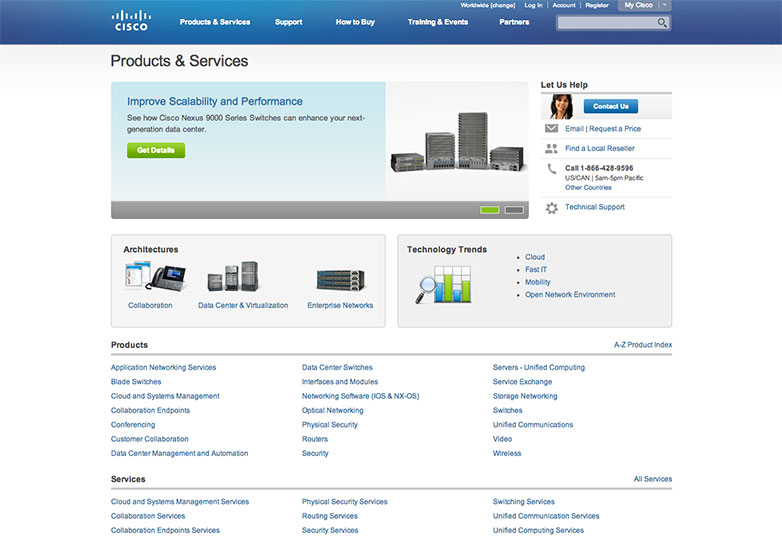Image resolution: width=782 pixels, height=540 pixels.
Task: Click the phone handset icon
Action: pos(551,169)
